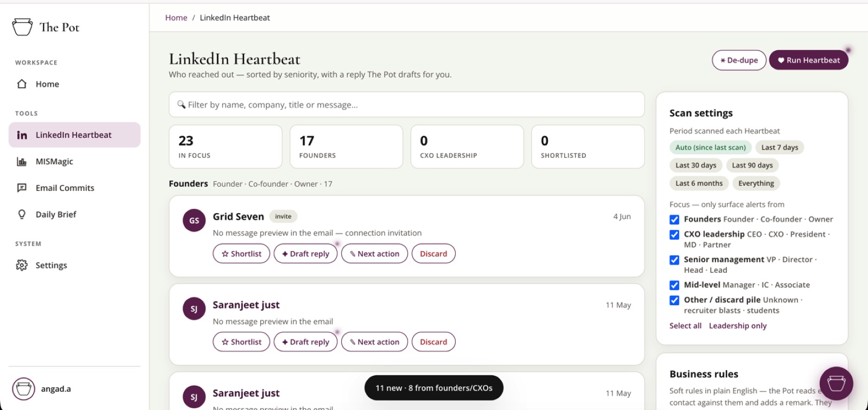Click the LinkedIn 'in' icon in sidebar

pos(22,135)
